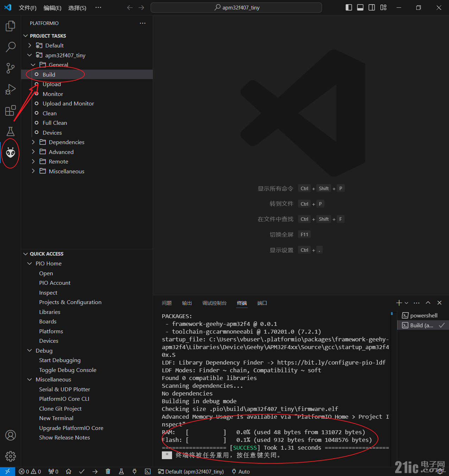This screenshot has width=449, height=476.
Task: Open Source Control view in activity bar
Action: [11, 68]
